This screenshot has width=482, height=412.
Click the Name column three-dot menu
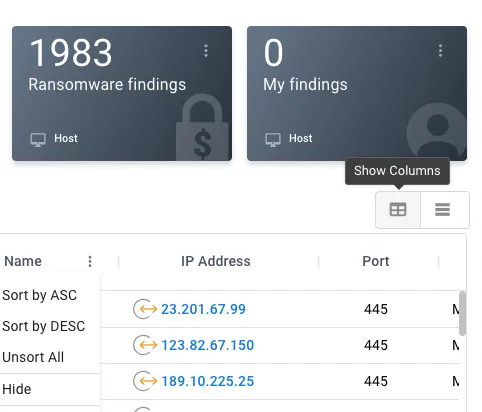[x=90, y=261]
